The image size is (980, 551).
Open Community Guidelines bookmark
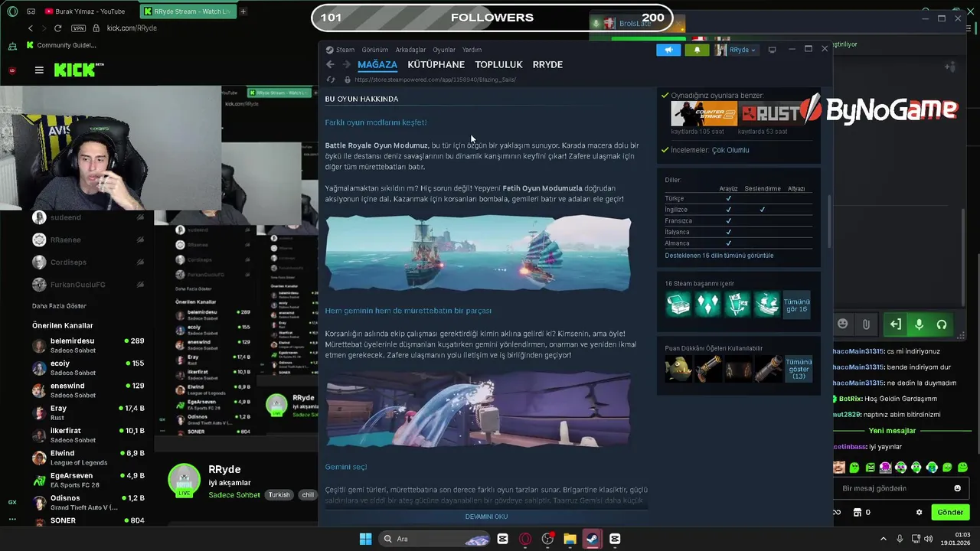click(x=61, y=45)
